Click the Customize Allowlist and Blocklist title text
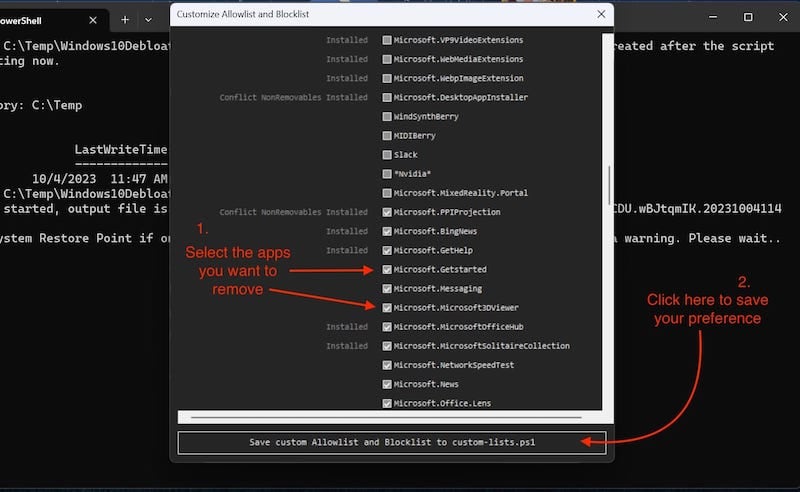The height and width of the screenshot is (492, 800). (x=243, y=14)
